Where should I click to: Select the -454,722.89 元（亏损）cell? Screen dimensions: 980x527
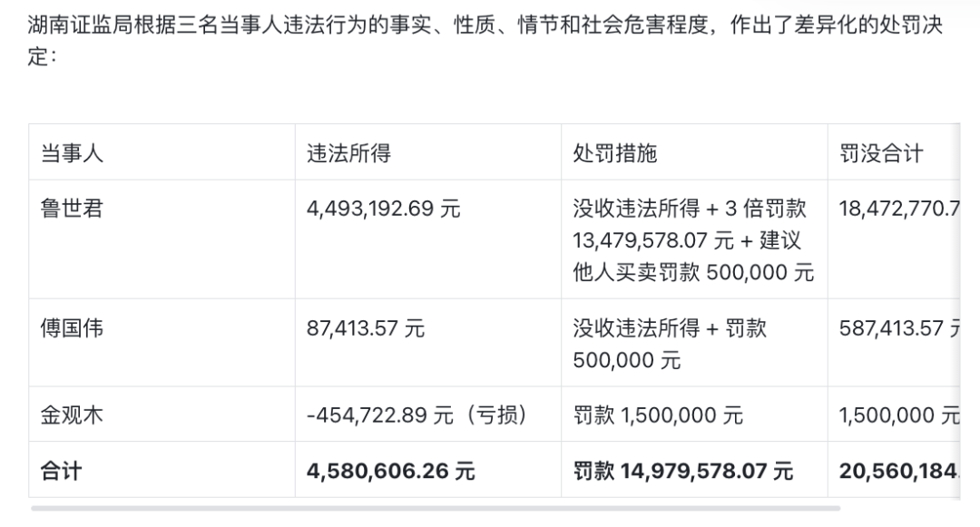pyautogui.click(x=416, y=415)
